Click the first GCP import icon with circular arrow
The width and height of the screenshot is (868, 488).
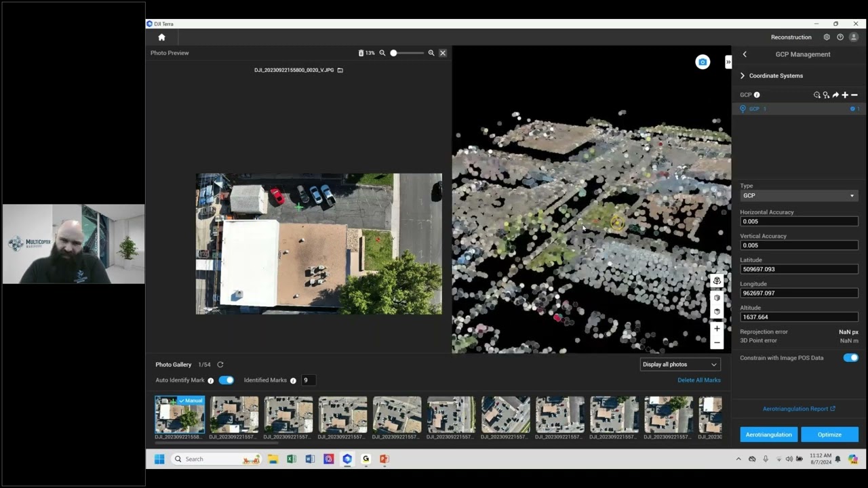pos(816,95)
